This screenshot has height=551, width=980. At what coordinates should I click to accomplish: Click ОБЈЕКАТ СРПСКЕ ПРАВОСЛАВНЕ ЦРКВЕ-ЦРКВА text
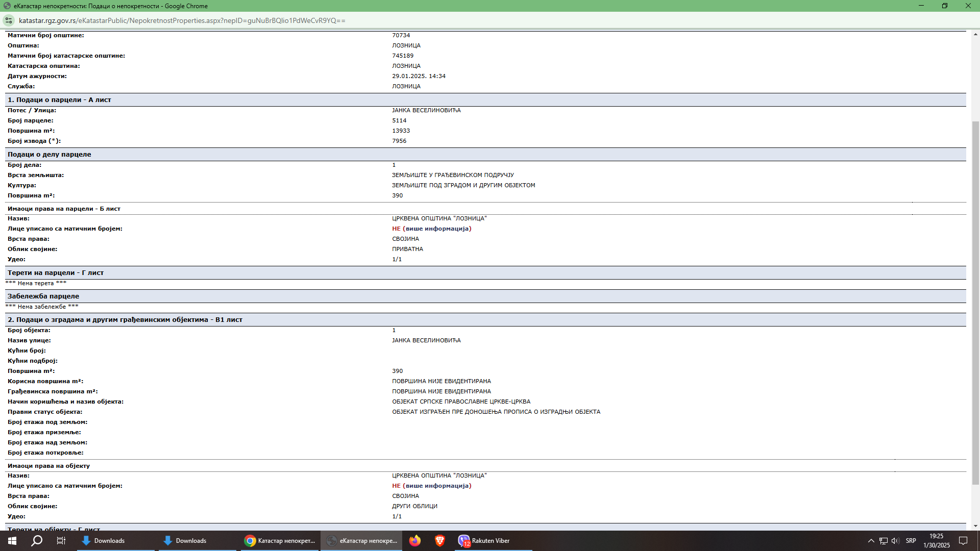tap(461, 402)
